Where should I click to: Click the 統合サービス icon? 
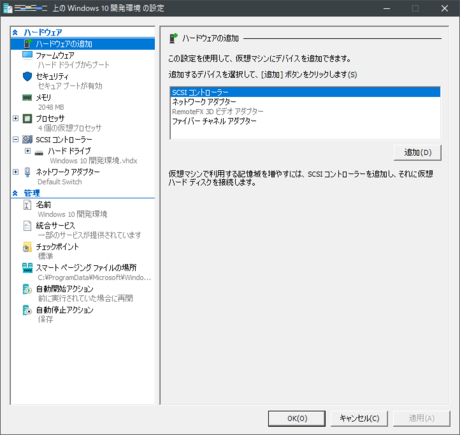27,226
